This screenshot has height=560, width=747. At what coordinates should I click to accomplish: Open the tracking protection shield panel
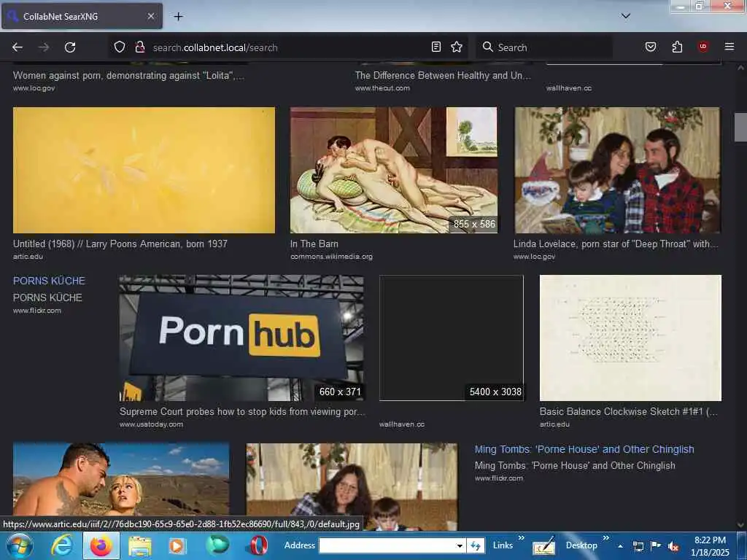(x=120, y=47)
